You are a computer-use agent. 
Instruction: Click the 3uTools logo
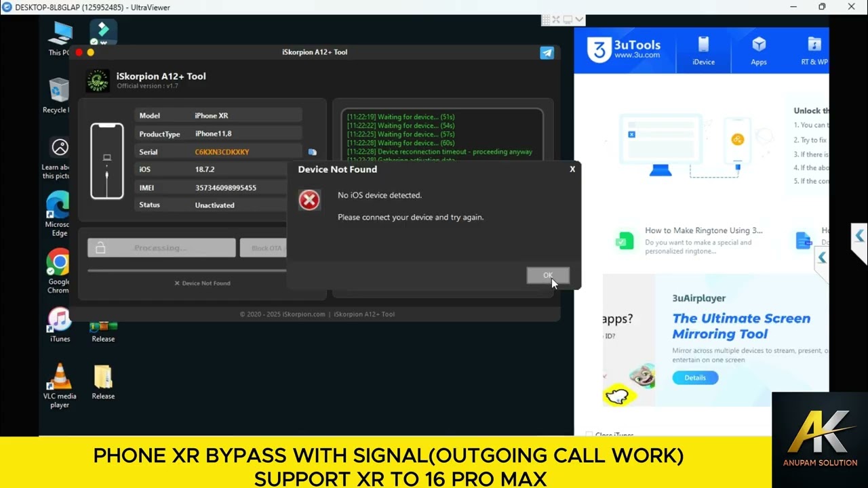[624, 50]
